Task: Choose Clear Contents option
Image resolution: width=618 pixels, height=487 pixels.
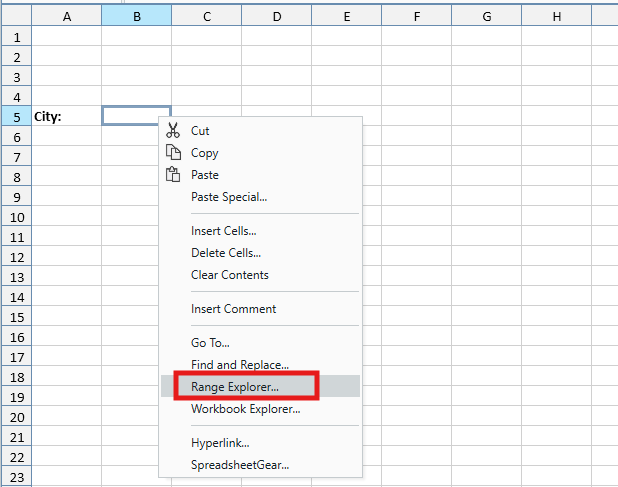Action: 229,275
